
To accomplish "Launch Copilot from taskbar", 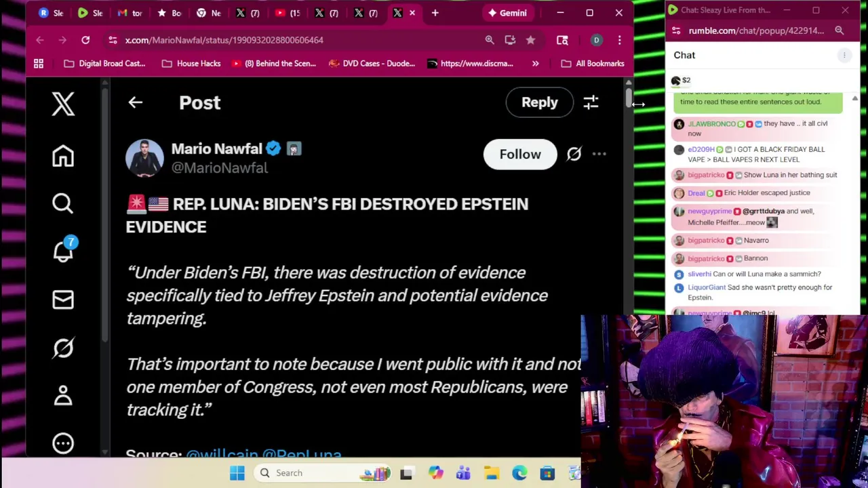I will pos(435,473).
